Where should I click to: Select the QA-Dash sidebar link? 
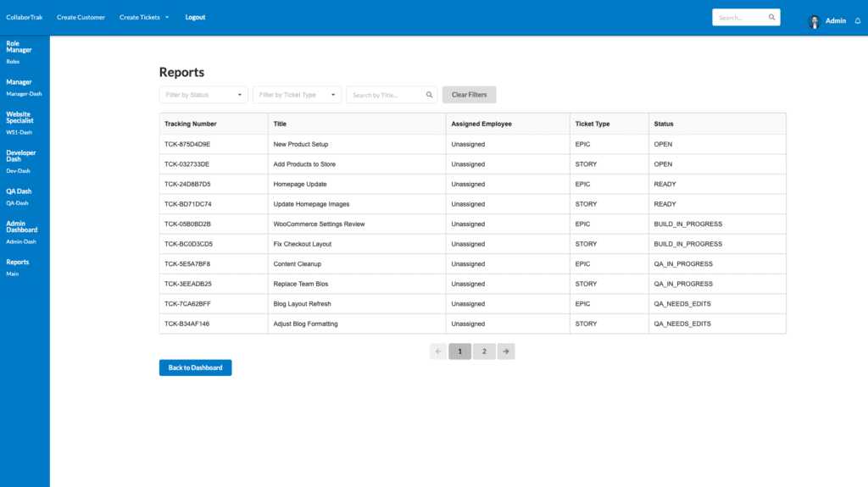pos(17,202)
